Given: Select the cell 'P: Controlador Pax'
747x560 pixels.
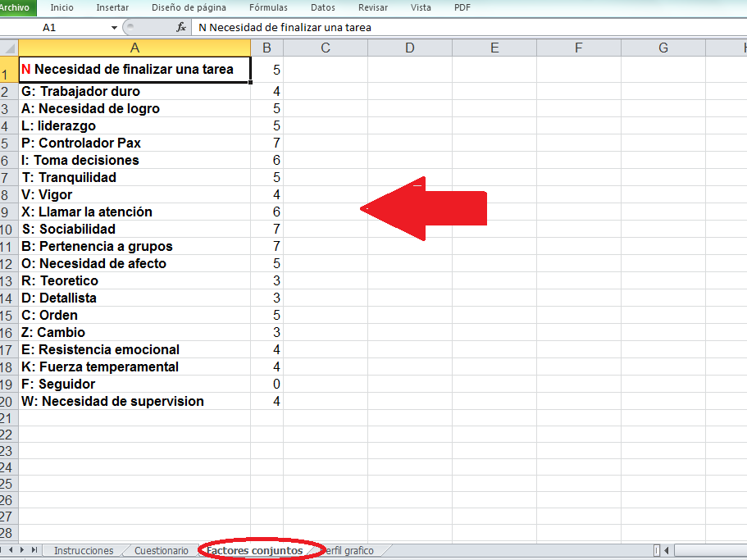Looking at the screenshot, I should point(134,143).
